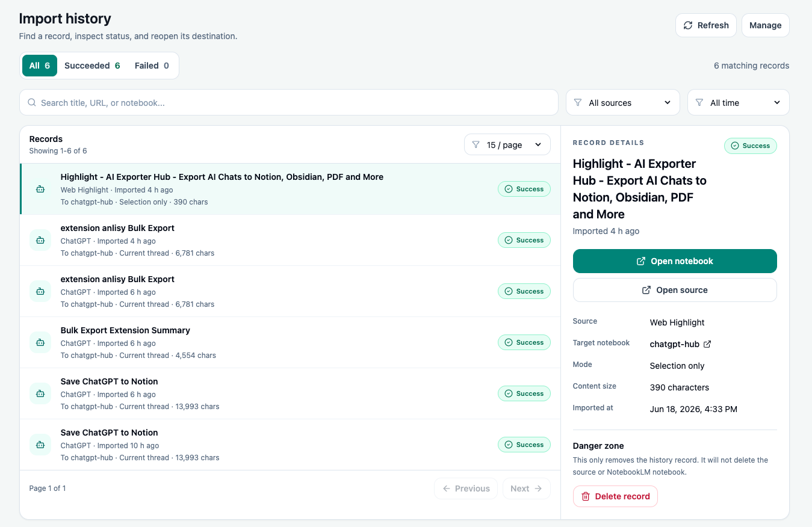The height and width of the screenshot is (527, 812).
Task: Open the 15 / page dropdown
Action: point(507,144)
